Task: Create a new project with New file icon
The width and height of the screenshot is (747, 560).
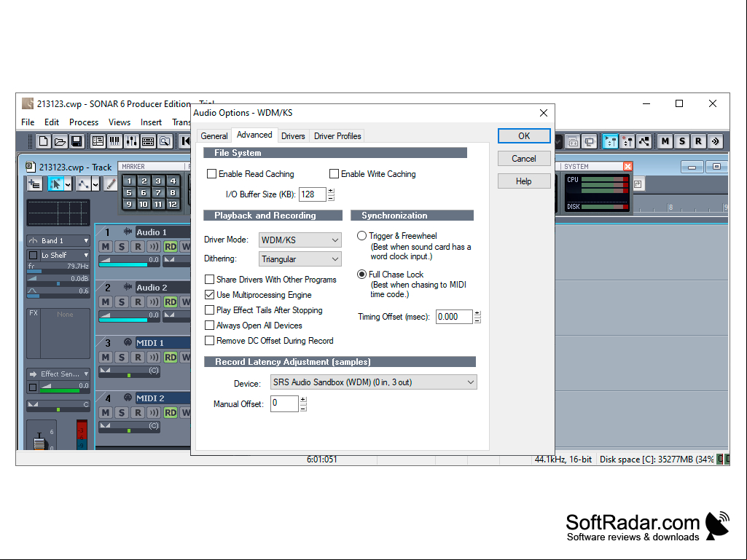Action: [43, 141]
